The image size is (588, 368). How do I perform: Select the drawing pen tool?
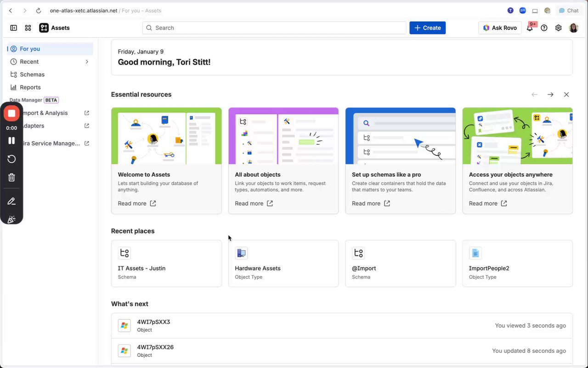pos(11,201)
